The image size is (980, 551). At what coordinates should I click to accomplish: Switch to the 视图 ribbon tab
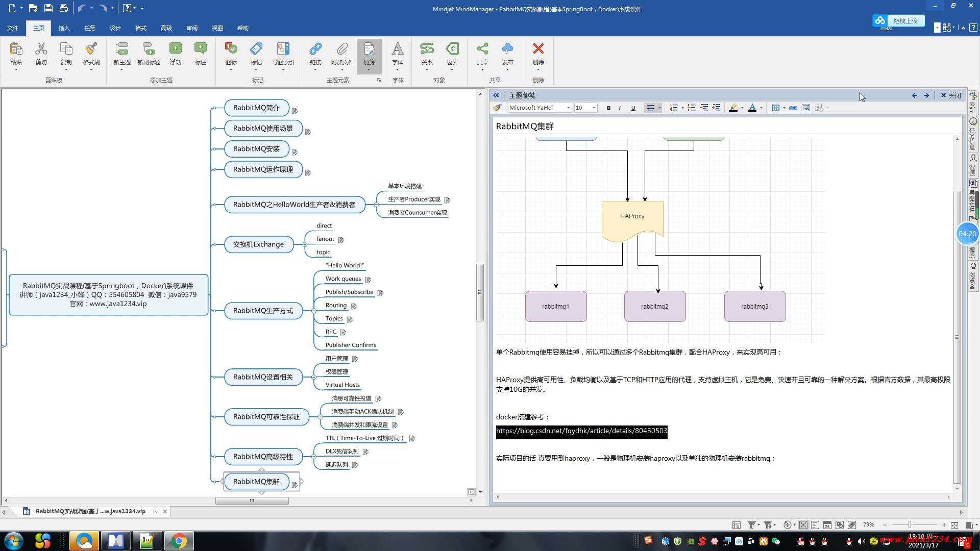coord(217,28)
